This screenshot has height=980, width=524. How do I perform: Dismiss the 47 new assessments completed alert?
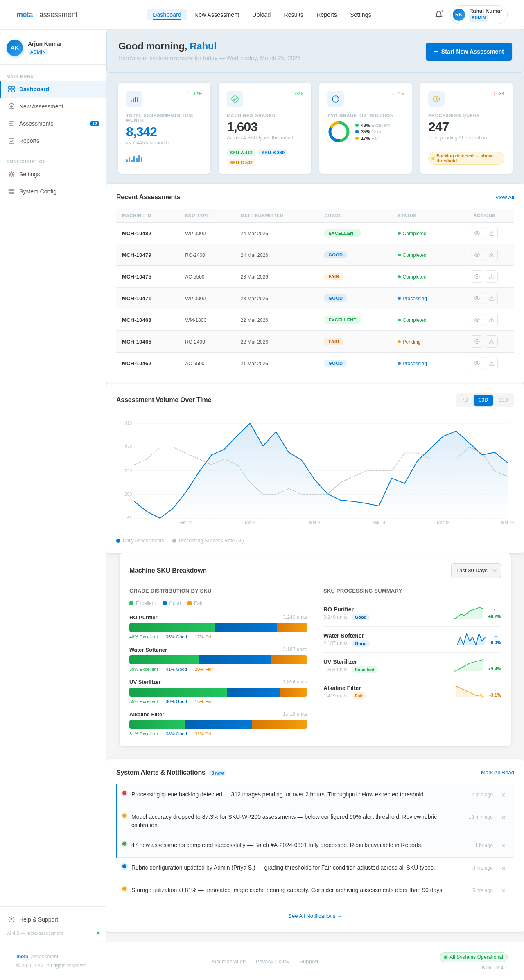pos(504,846)
